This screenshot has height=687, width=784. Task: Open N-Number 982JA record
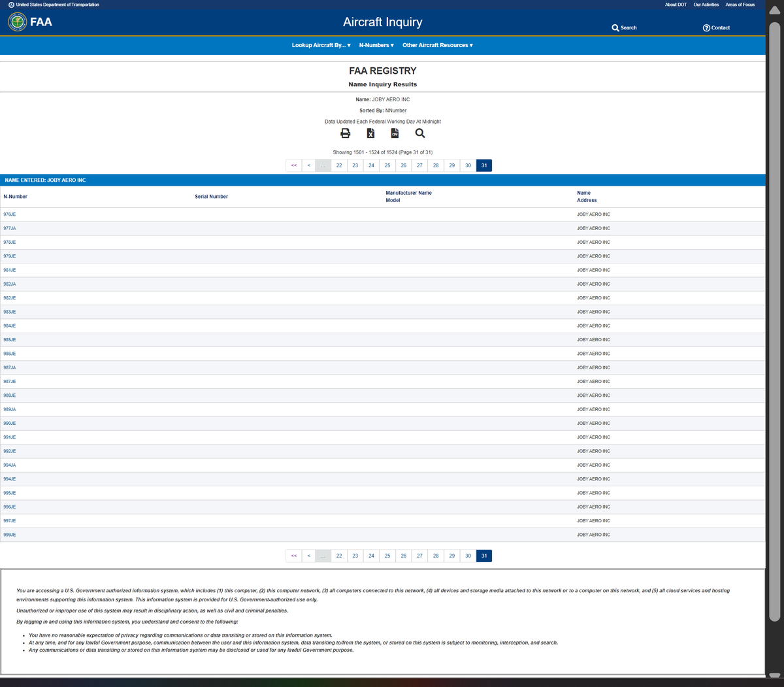pyautogui.click(x=9, y=284)
